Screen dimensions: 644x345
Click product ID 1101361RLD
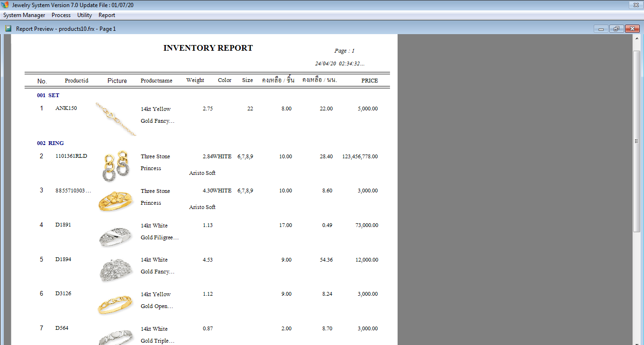point(72,156)
